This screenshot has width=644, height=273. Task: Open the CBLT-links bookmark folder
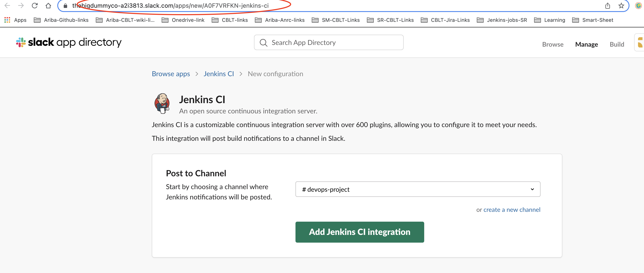[229, 20]
